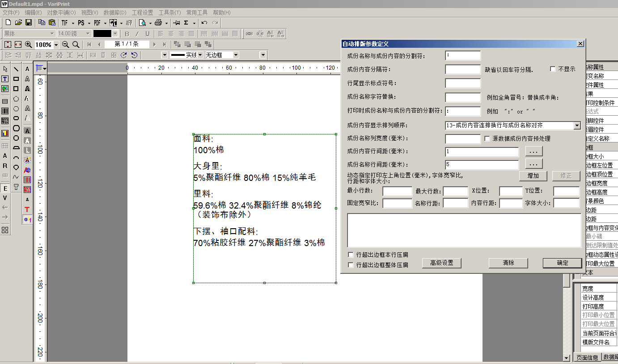Click the 清除 button

(508, 263)
